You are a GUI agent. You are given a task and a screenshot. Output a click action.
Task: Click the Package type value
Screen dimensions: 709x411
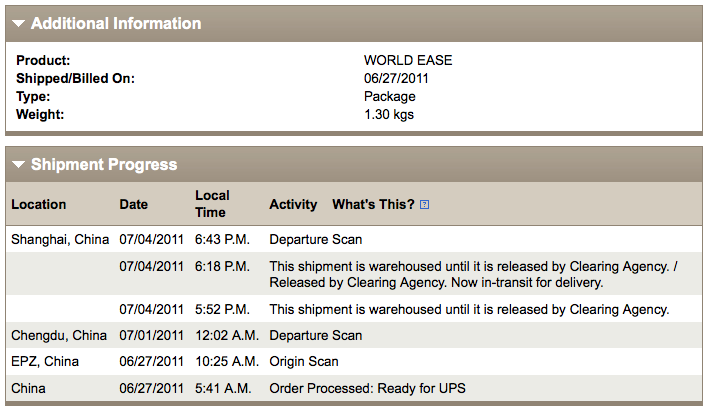(x=389, y=96)
